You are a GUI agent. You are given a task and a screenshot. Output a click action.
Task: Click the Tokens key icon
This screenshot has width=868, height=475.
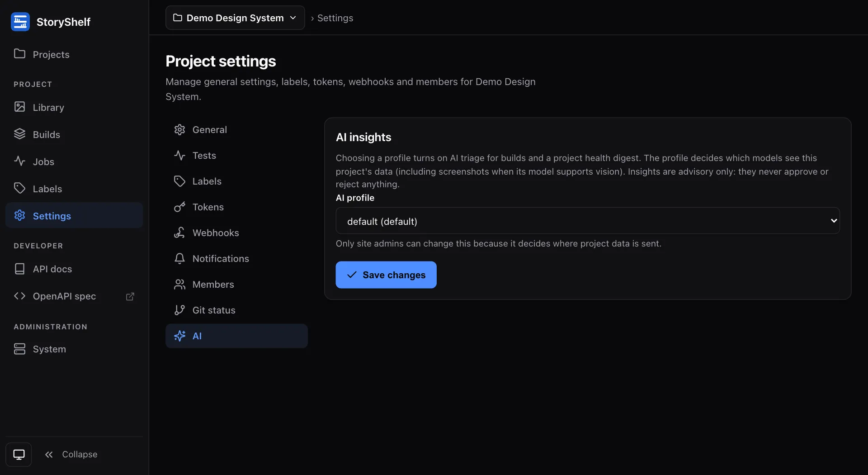click(x=179, y=207)
